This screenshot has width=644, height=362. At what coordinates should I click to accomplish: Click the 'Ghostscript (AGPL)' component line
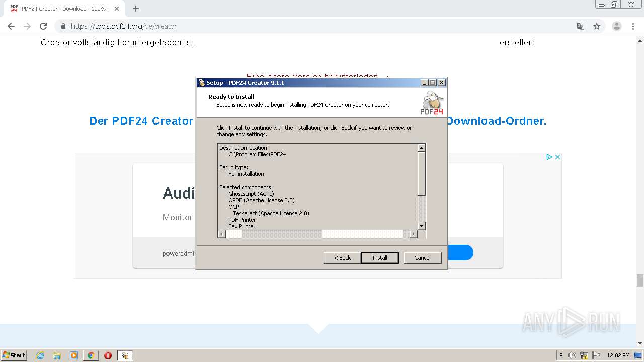click(251, 194)
